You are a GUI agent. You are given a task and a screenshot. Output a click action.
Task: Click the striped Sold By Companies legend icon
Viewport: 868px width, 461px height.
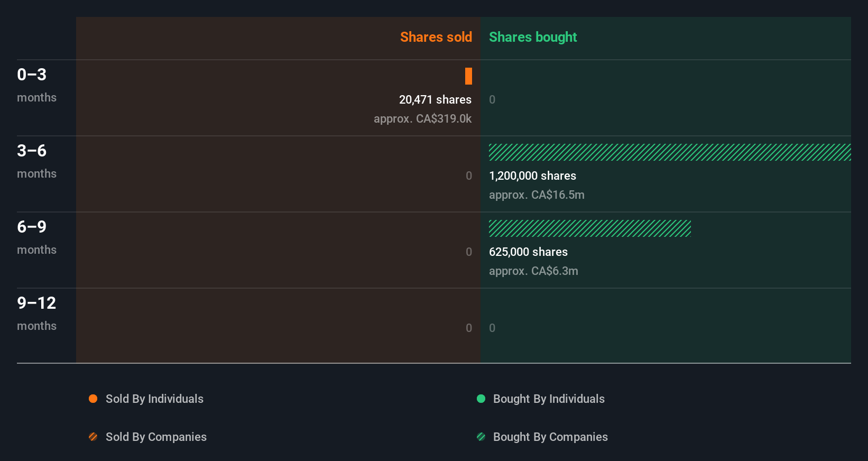[93, 437]
